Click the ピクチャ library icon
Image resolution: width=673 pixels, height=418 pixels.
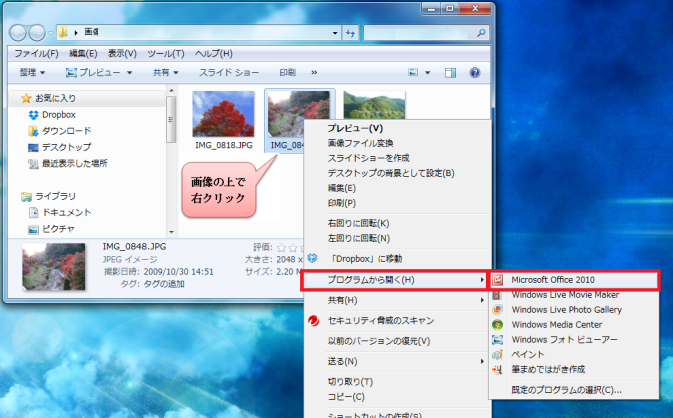33,230
